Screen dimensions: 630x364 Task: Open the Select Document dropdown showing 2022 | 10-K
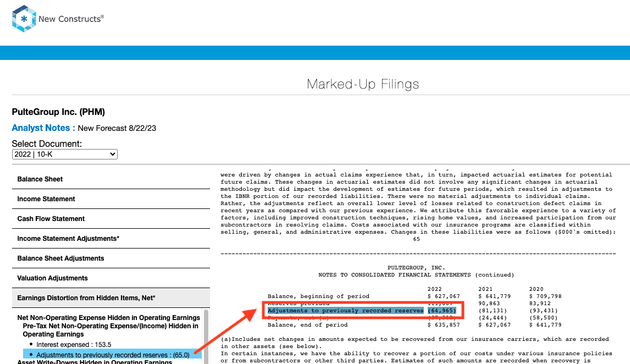[65, 155]
